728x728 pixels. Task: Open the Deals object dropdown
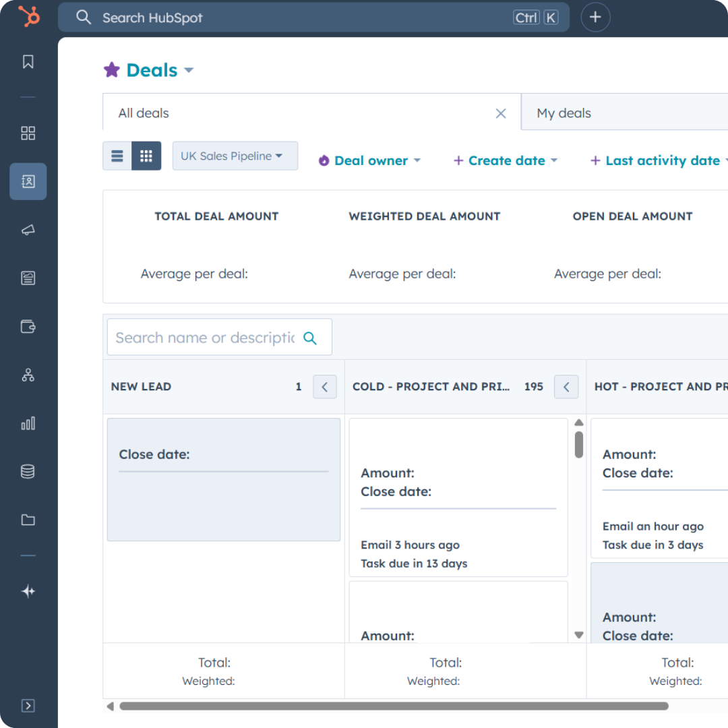pos(160,70)
